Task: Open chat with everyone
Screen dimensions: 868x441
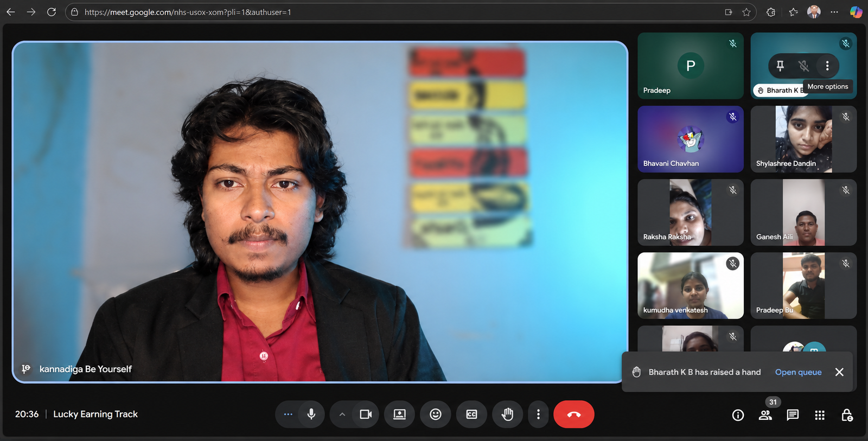Action: click(x=793, y=416)
